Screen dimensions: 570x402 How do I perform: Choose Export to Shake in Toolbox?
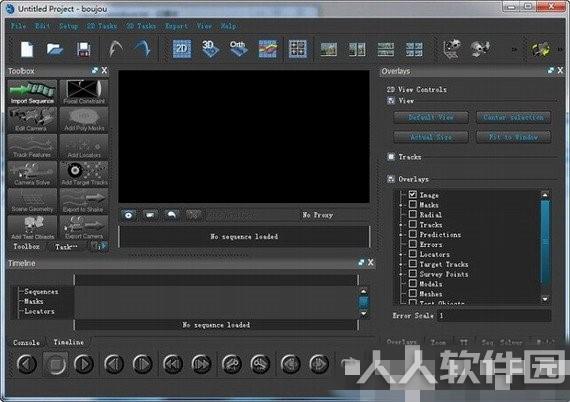pyautogui.click(x=84, y=201)
